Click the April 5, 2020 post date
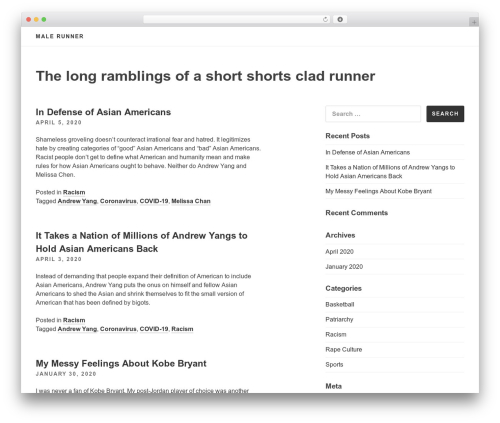Screen dimensions: 500x423 click(x=59, y=122)
